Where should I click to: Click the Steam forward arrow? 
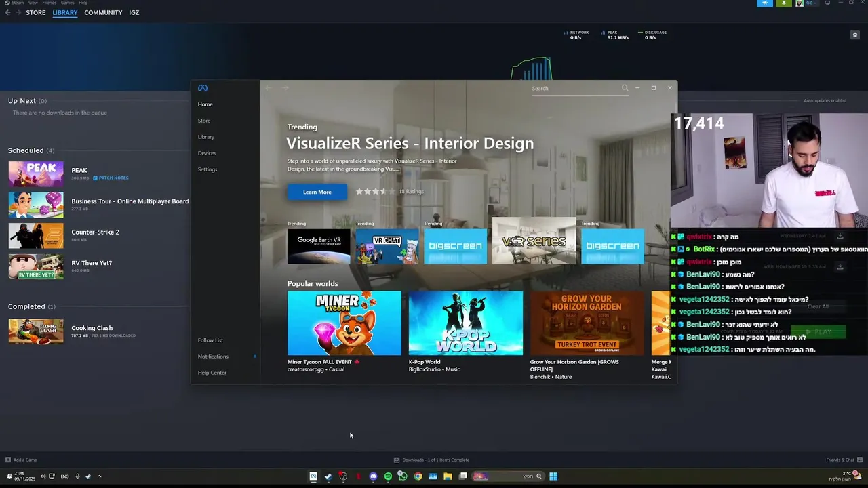pyautogui.click(x=17, y=12)
